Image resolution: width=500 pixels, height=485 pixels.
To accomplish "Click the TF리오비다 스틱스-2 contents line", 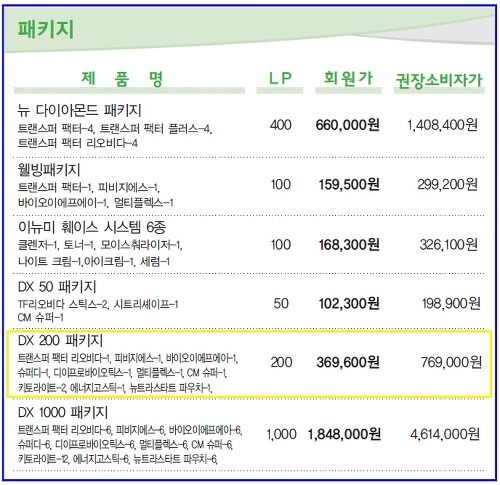I will (x=98, y=304).
